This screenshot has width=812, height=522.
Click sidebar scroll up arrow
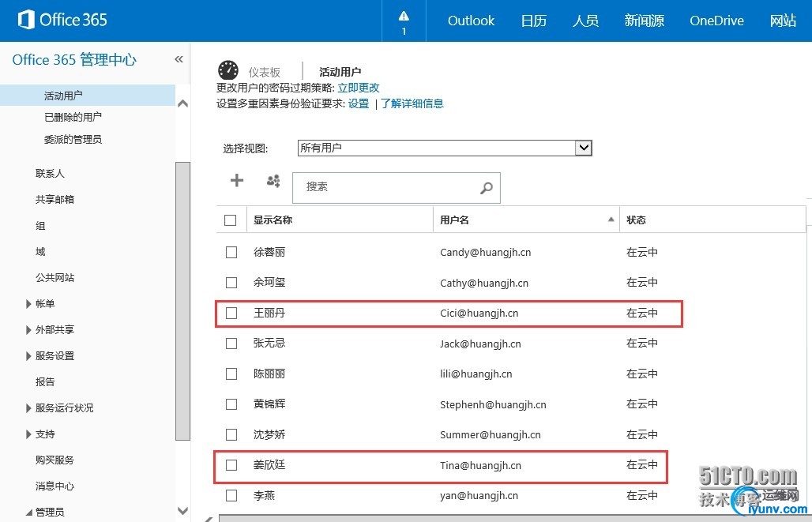coord(182,103)
